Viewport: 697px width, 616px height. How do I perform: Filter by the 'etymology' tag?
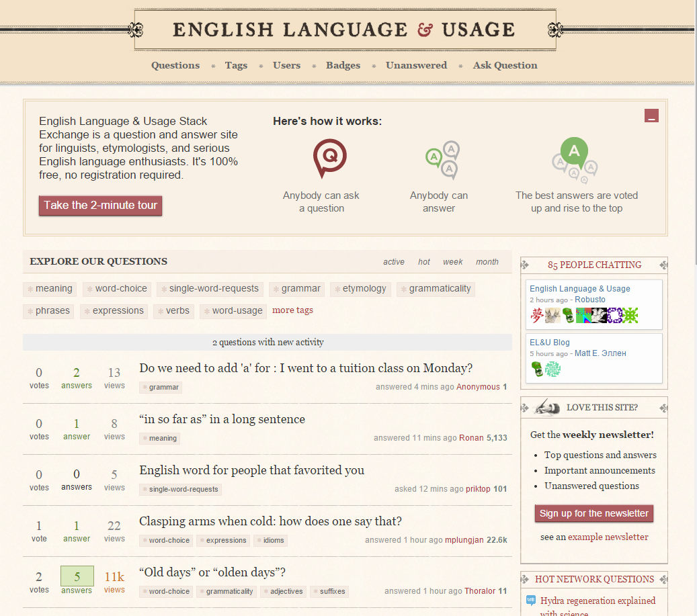point(364,289)
